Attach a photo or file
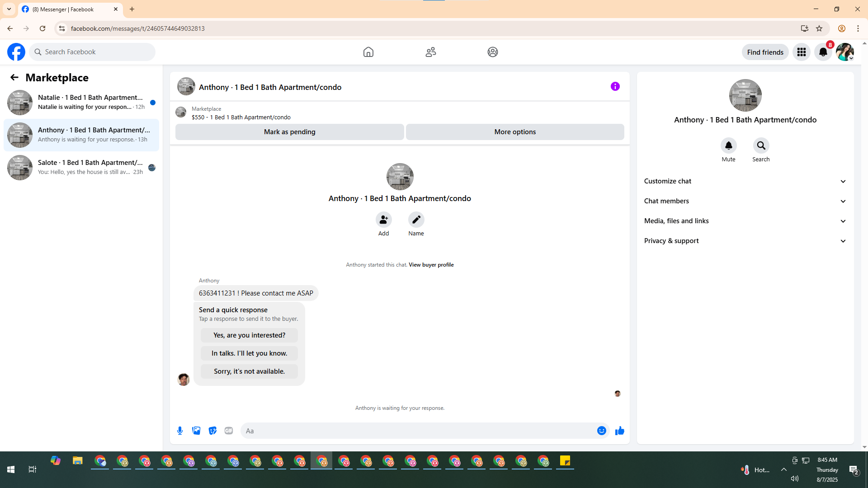 [x=196, y=431]
